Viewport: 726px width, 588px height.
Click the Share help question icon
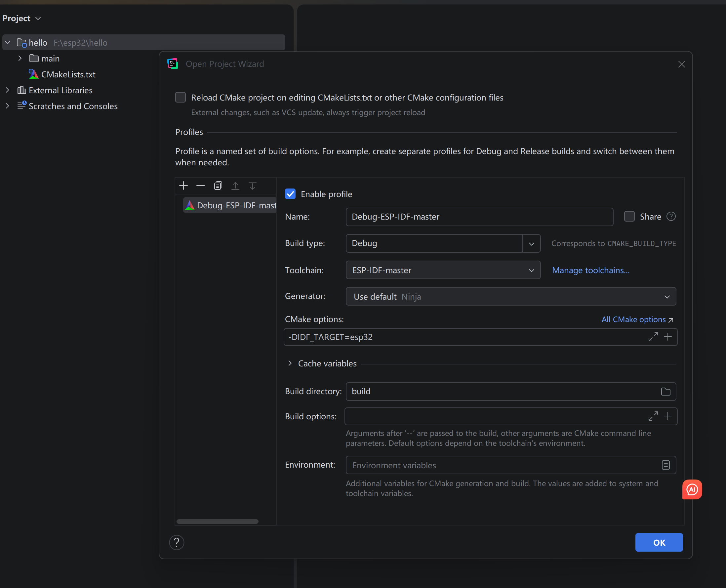click(671, 216)
